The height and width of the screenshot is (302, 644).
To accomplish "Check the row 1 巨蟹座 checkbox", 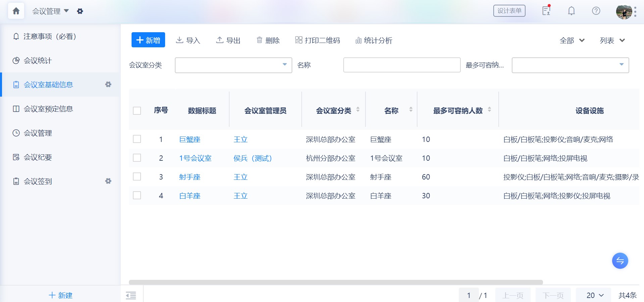I will click(137, 139).
